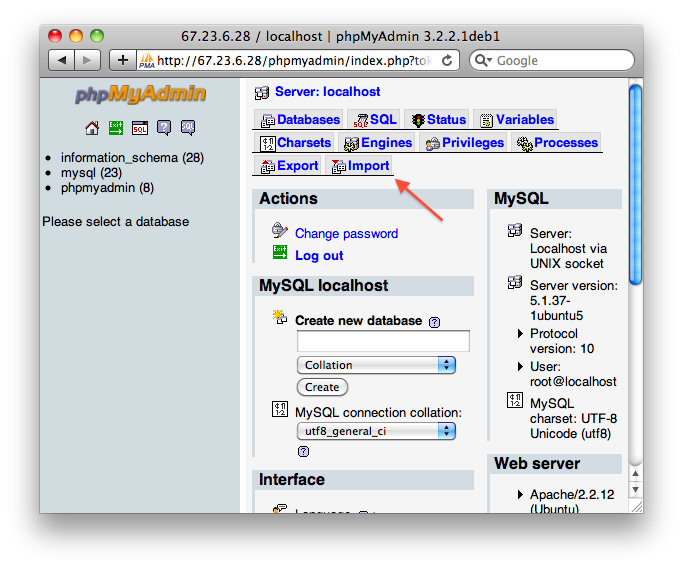Open the phpMyAdmin documentation question-mark icon
This screenshot has width=683, height=568.
(x=164, y=128)
